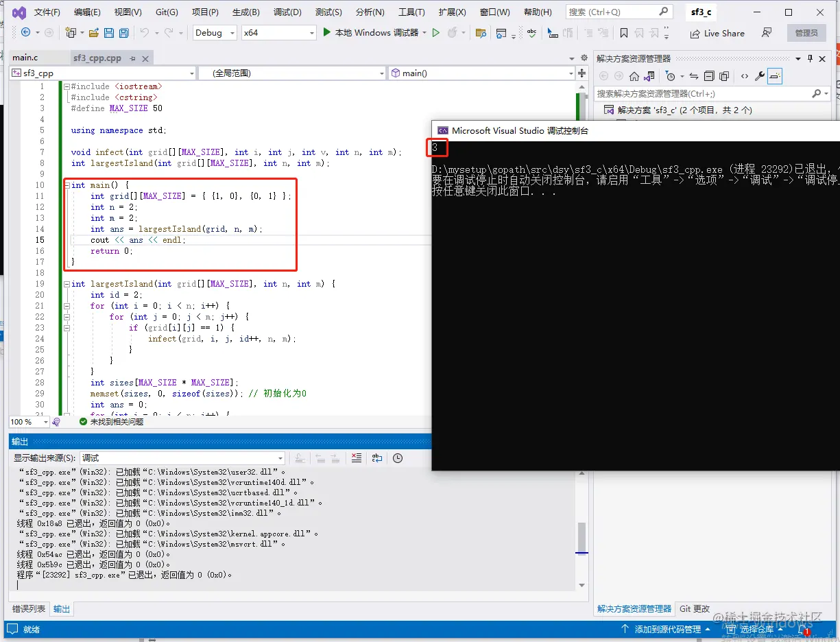Click the feedback person icon next to Live Share
Screen dimensions: 840x642
click(767, 32)
